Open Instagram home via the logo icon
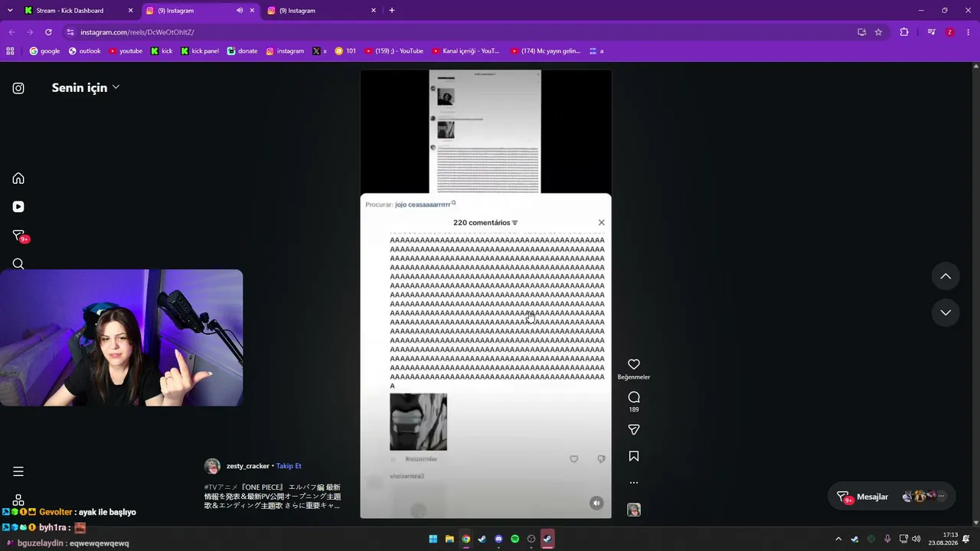The image size is (980, 551). (x=18, y=88)
